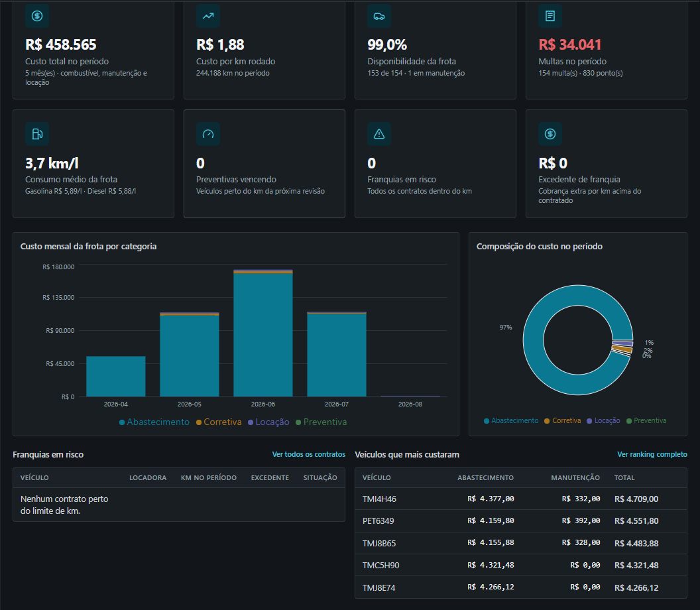This screenshot has height=610, width=700.
Task: Click the Nenhum contrato perto do limite message
Action: click(x=64, y=505)
